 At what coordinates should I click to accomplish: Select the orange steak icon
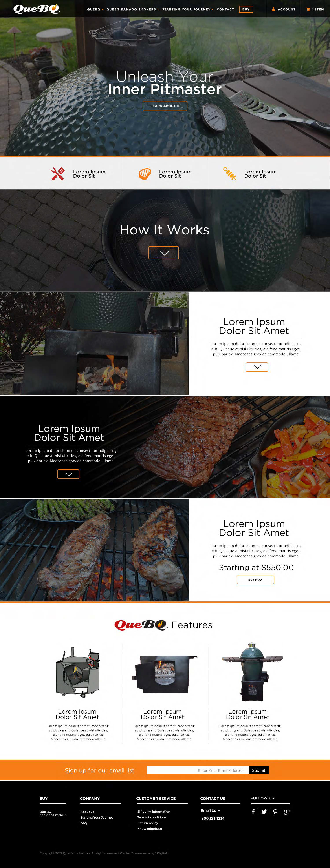(145, 174)
